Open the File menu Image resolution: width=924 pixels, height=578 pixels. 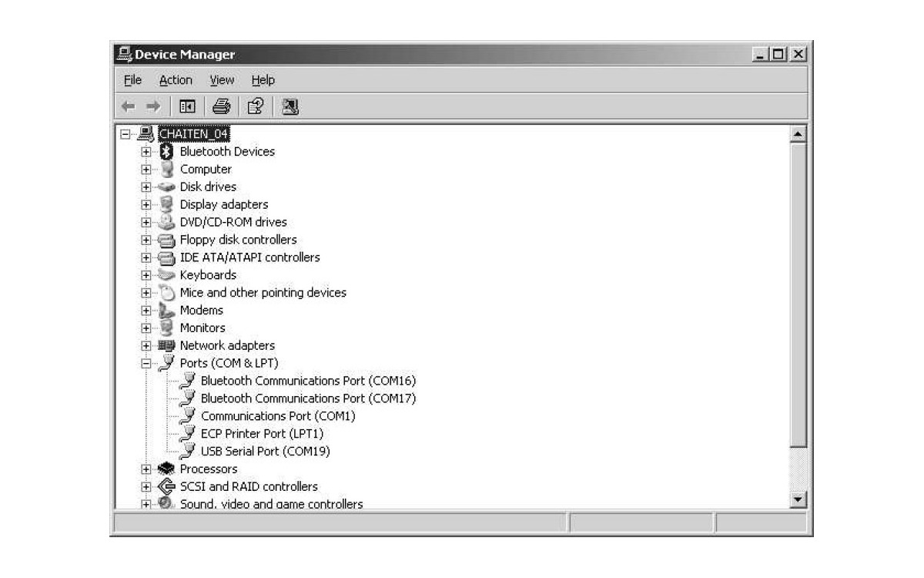133,80
